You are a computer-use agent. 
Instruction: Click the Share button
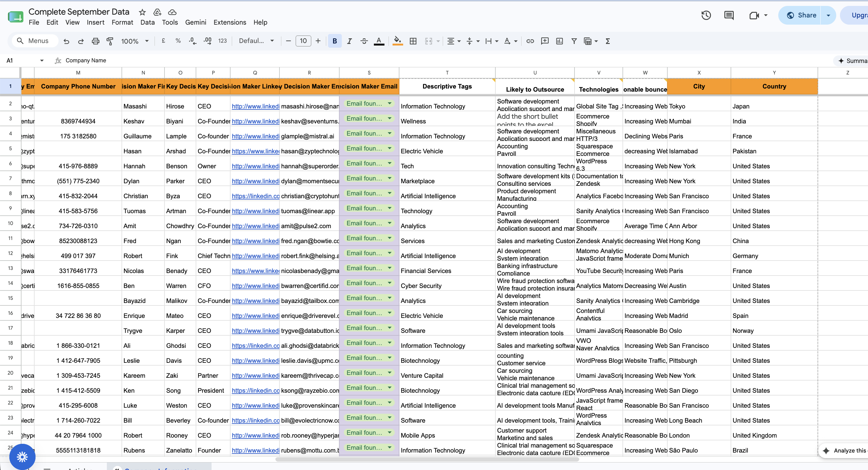coord(799,15)
